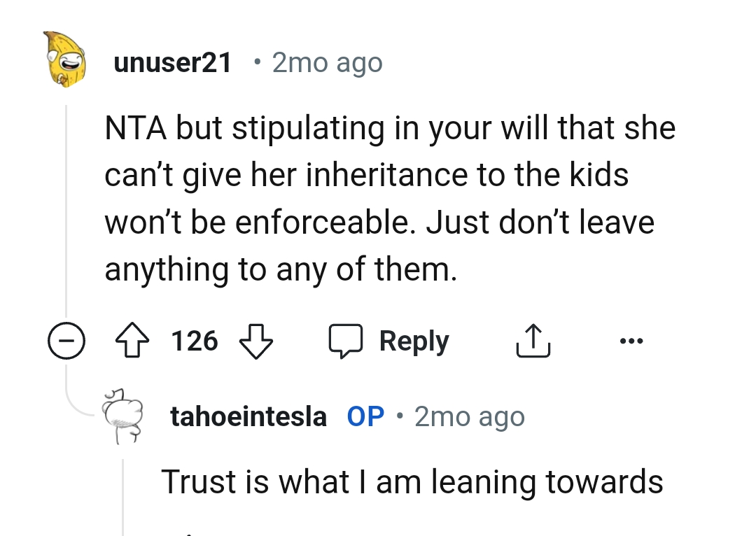Click unuser21's banana avatar
The image size is (756, 536).
coord(63,62)
